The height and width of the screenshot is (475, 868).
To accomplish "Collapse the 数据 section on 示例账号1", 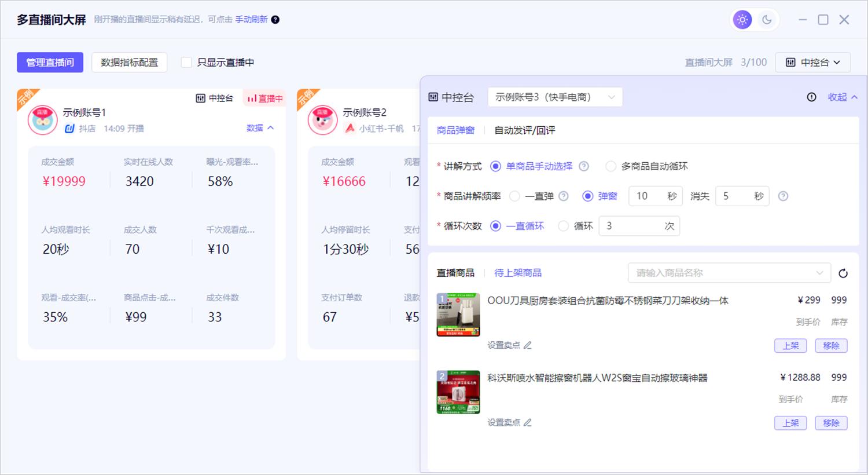I will 260,128.
